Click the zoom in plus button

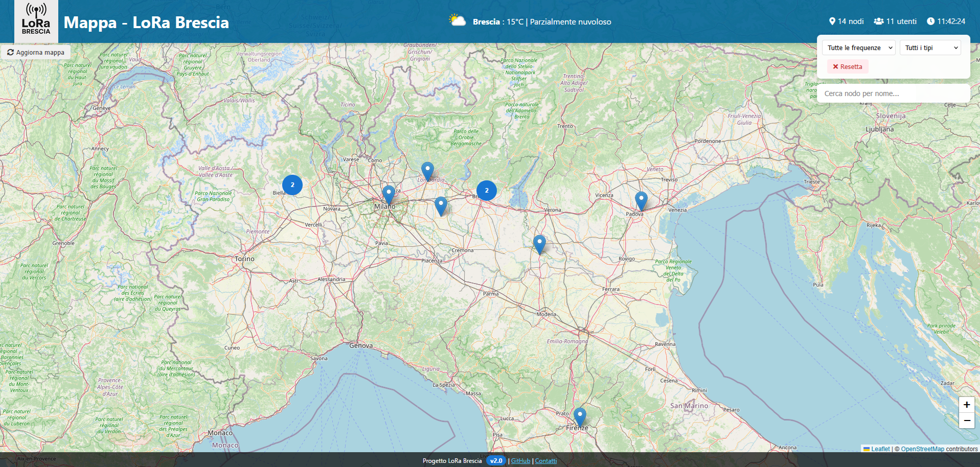967,405
